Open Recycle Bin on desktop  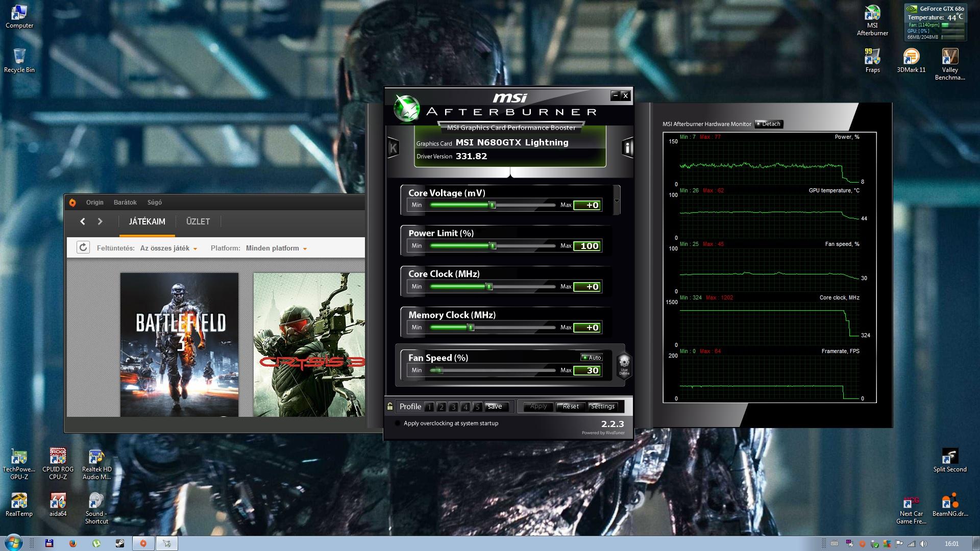tap(19, 61)
